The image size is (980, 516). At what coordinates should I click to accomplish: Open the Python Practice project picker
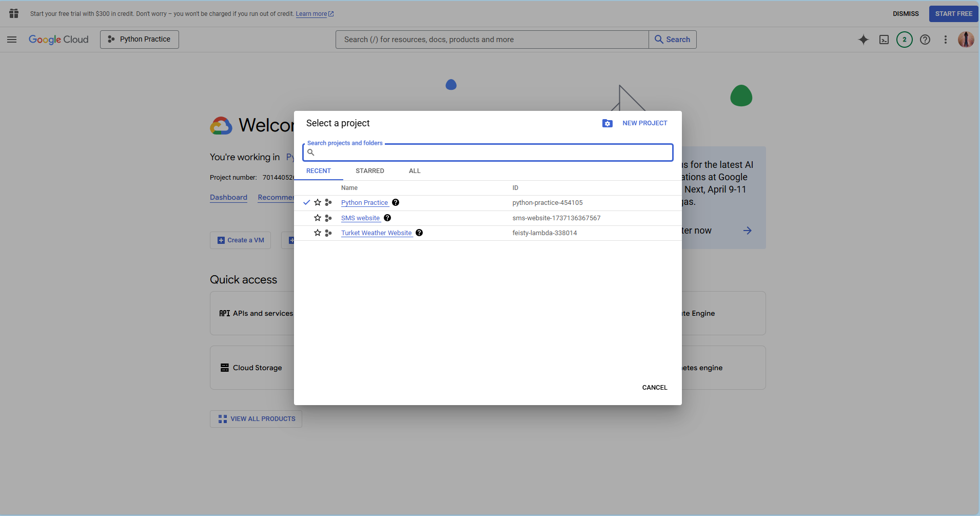pyautogui.click(x=140, y=40)
